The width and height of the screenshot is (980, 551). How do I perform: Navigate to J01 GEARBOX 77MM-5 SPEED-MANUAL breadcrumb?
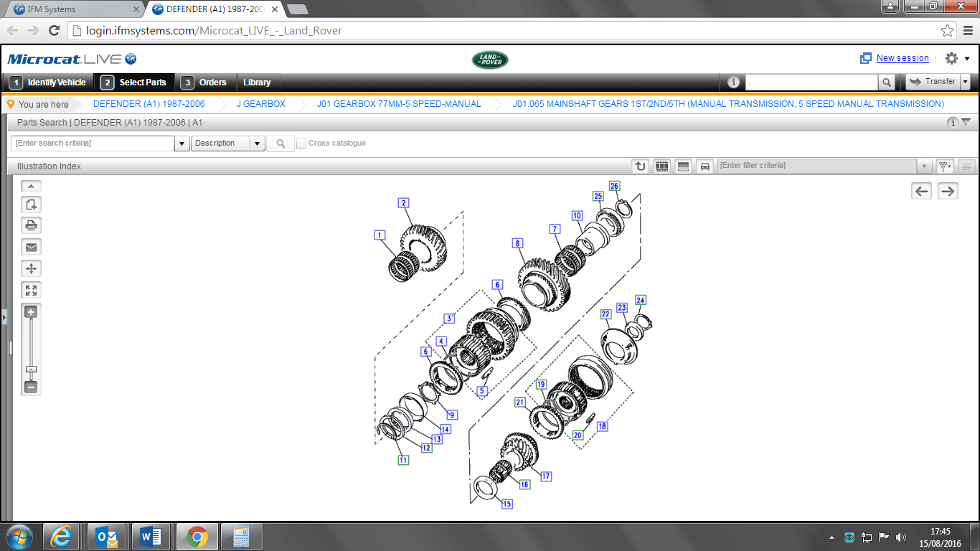(399, 104)
